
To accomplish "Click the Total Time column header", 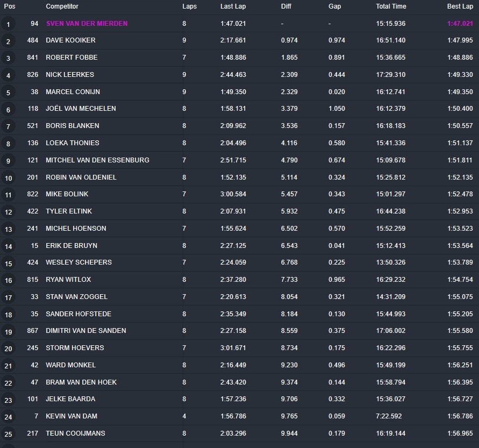I will tap(391, 6).
